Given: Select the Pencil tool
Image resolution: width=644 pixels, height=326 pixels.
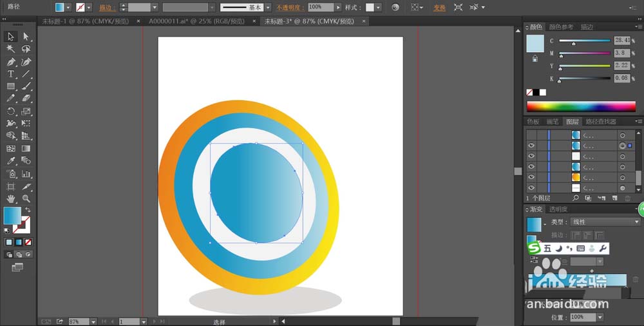Looking at the screenshot, I should (11, 99).
